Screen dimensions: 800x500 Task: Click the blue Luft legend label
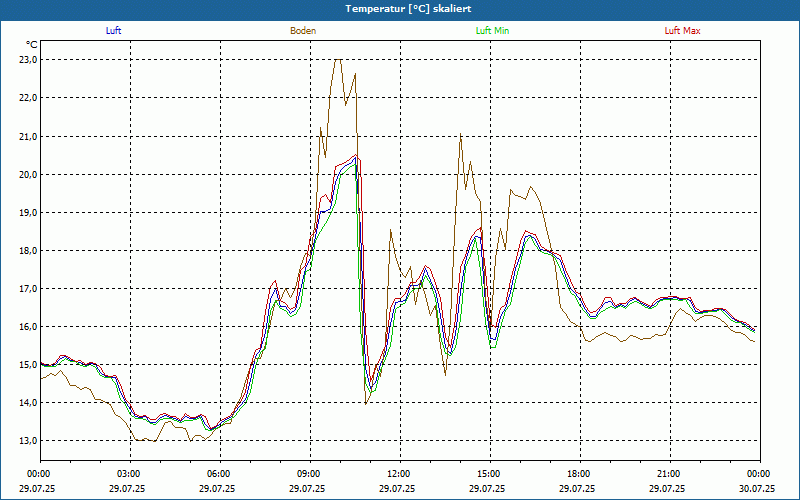[113, 31]
